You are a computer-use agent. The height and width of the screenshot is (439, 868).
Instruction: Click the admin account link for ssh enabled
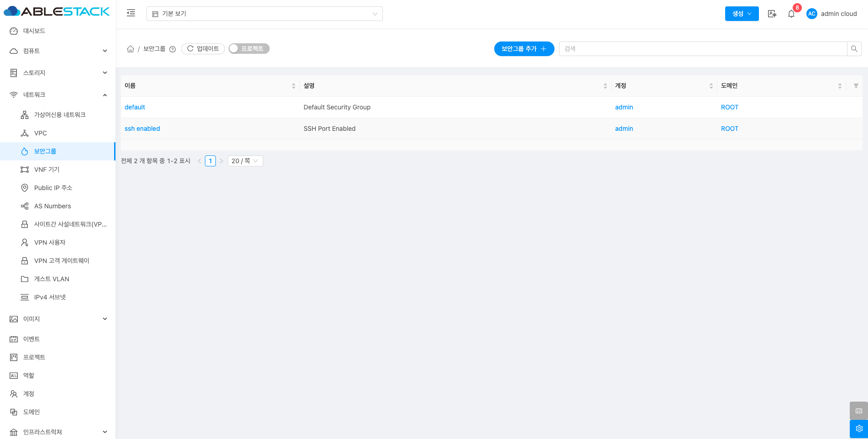coord(624,129)
